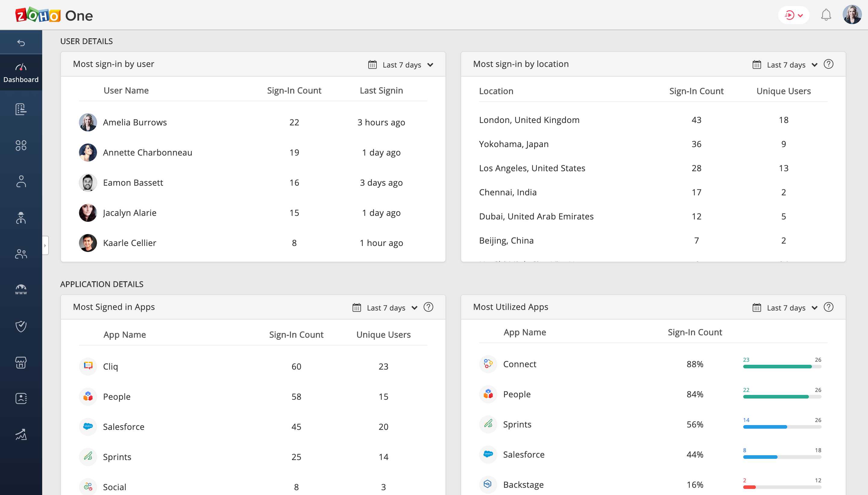This screenshot has height=495, width=868.
Task: Select the Reports chart icon in the sidebar
Action: tap(21, 434)
